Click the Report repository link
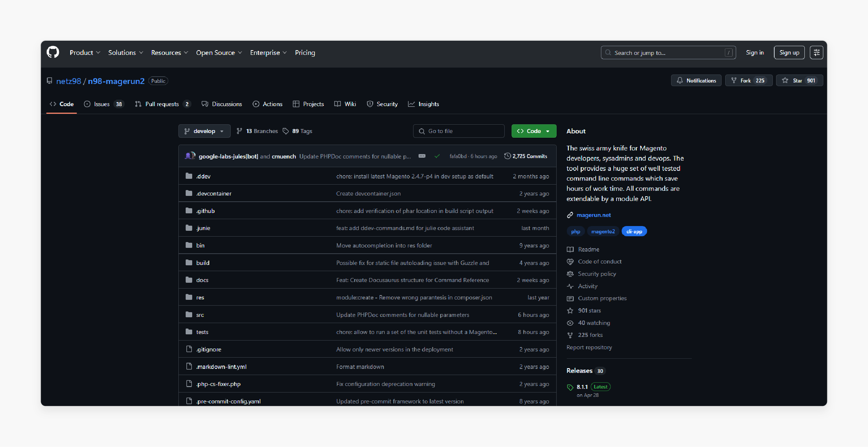 point(589,347)
